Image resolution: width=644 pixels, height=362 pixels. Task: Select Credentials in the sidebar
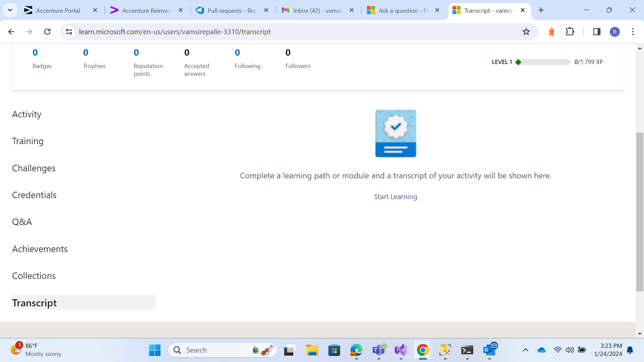pos(34,195)
